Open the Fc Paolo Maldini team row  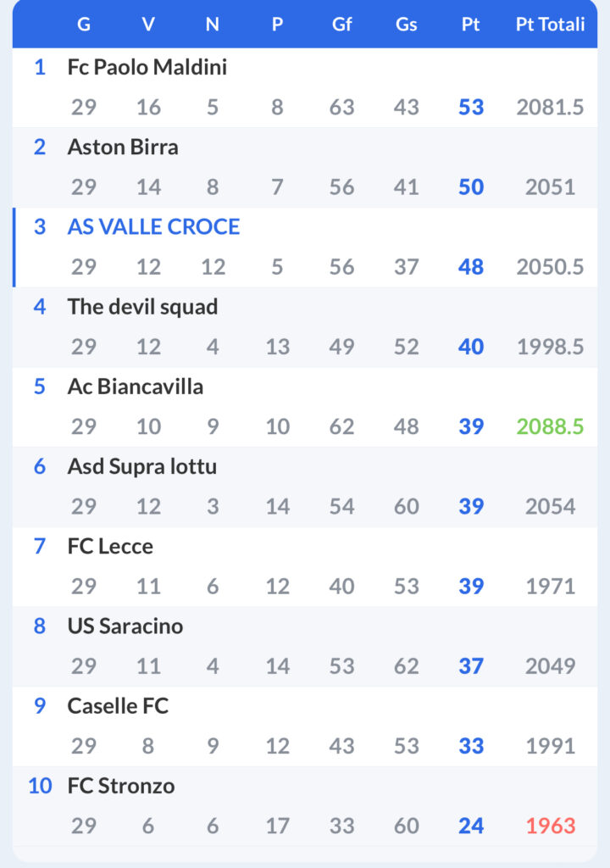point(304,87)
